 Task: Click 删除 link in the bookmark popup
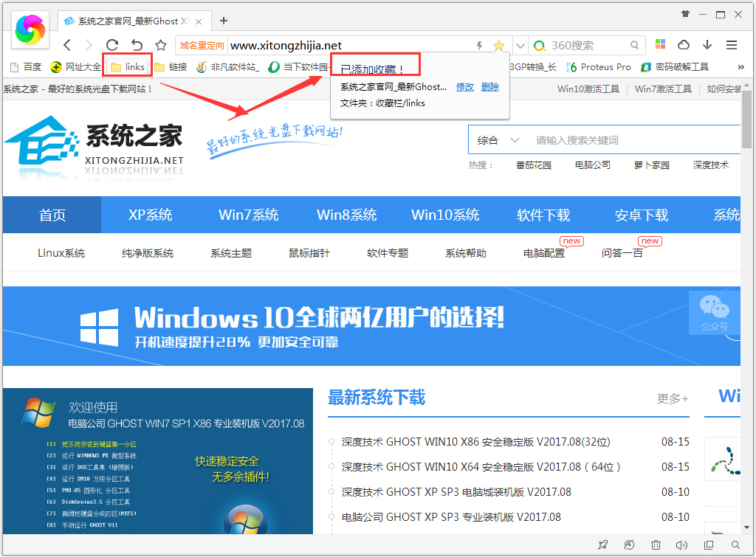coord(489,87)
